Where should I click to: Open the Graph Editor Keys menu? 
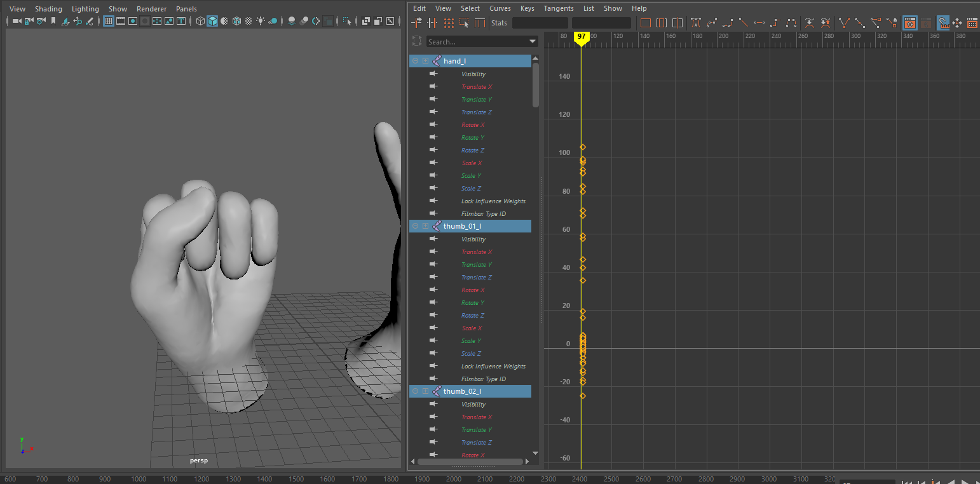pos(527,8)
